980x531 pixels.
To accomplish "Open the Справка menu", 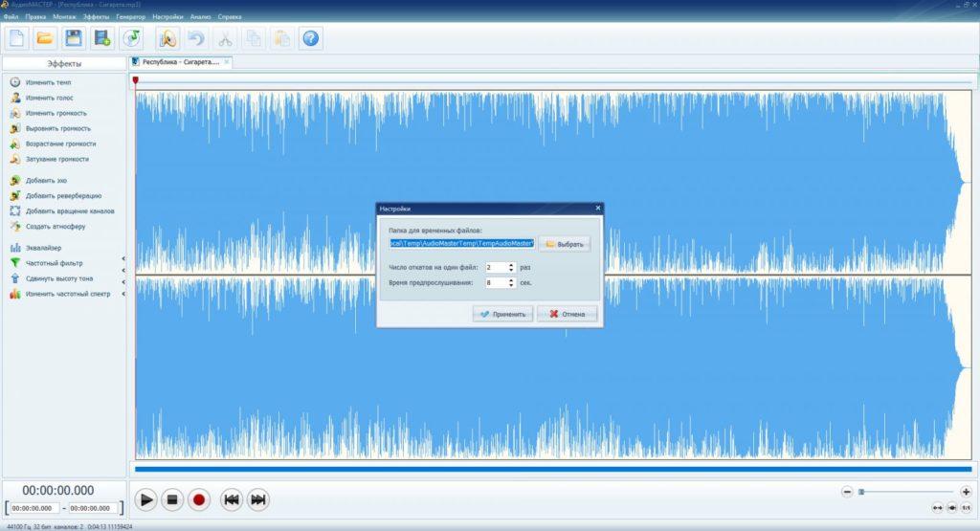I will pyautogui.click(x=230, y=17).
